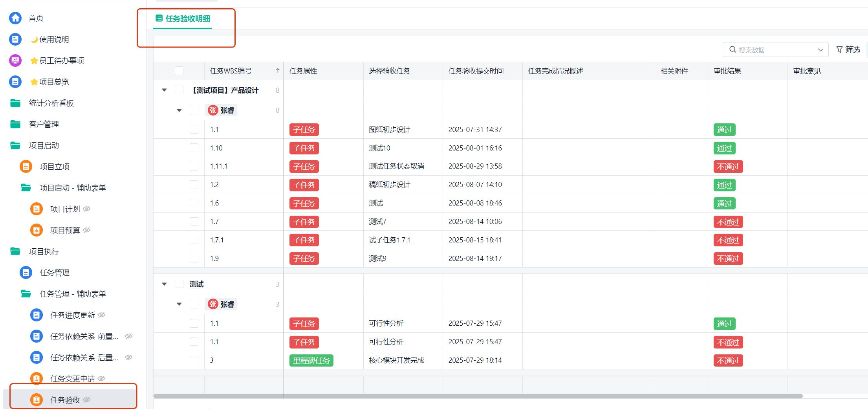Open the 任务变更申请 orange icon

pyautogui.click(x=37, y=379)
